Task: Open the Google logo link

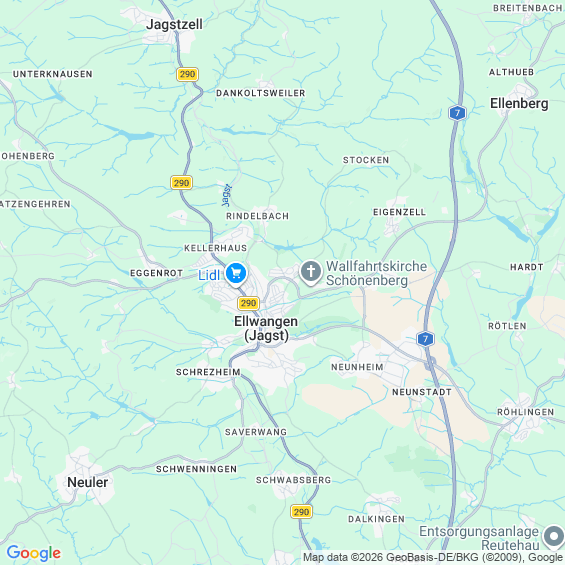Action: click(x=34, y=553)
